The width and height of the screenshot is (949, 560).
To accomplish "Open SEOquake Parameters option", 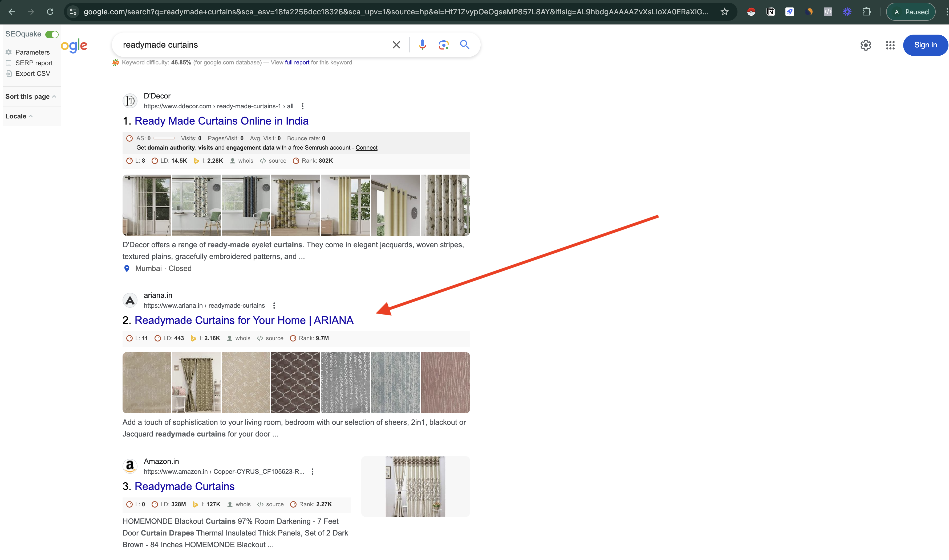I will (x=32, y=52).
